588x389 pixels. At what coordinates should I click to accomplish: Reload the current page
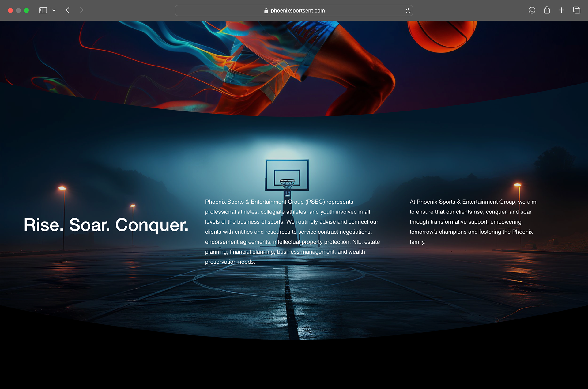pyautogui.click(x=408, y=11)
